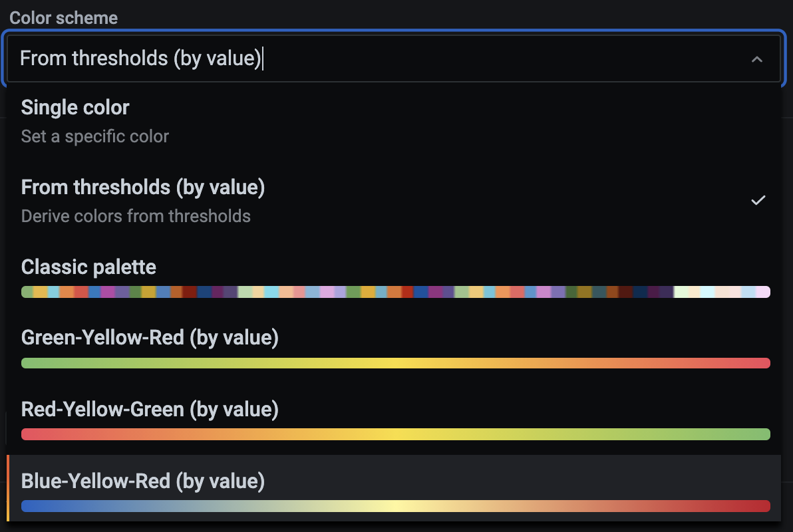Click the Green-Yellow-Red gradient bar
Viewport: 793px width, 532px height.
coord(397,362)
